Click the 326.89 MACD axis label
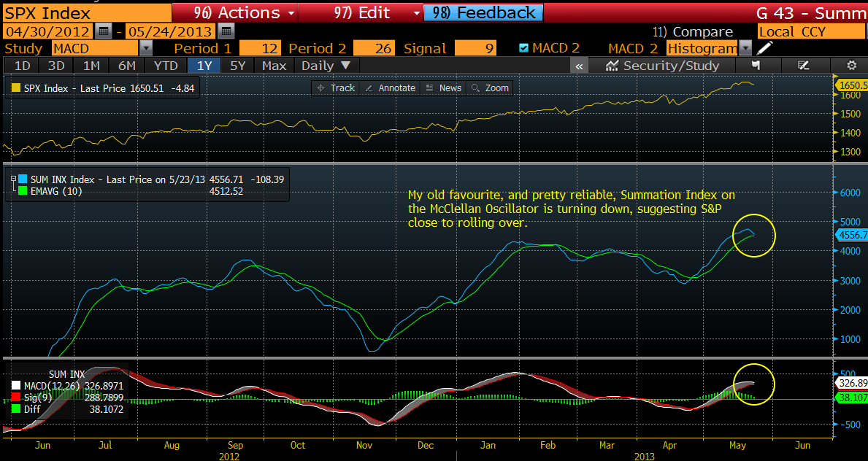The height and width of the screenshot is (461, 868). (x=850, y=383)
